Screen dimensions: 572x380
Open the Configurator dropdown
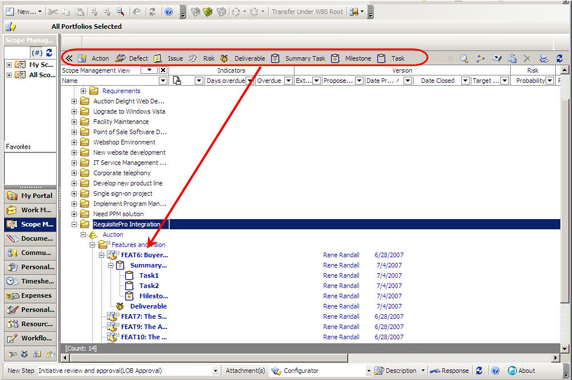[368, 371]
